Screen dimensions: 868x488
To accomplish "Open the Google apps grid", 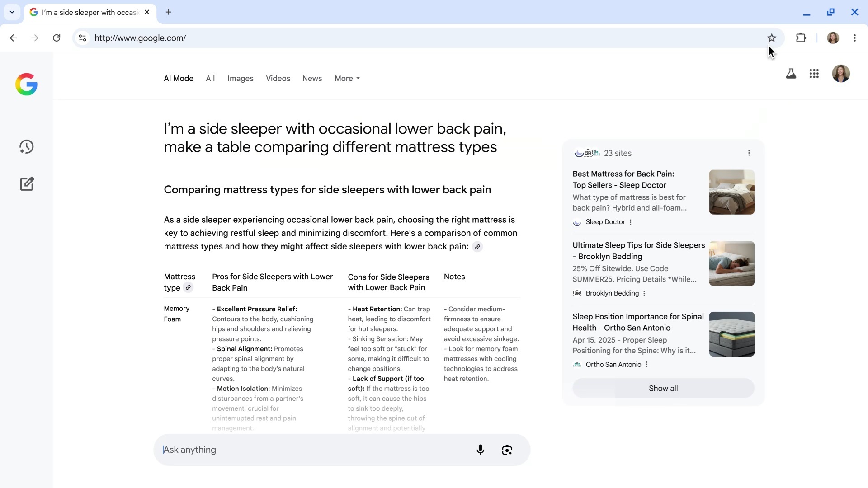I will coord(814,74).
